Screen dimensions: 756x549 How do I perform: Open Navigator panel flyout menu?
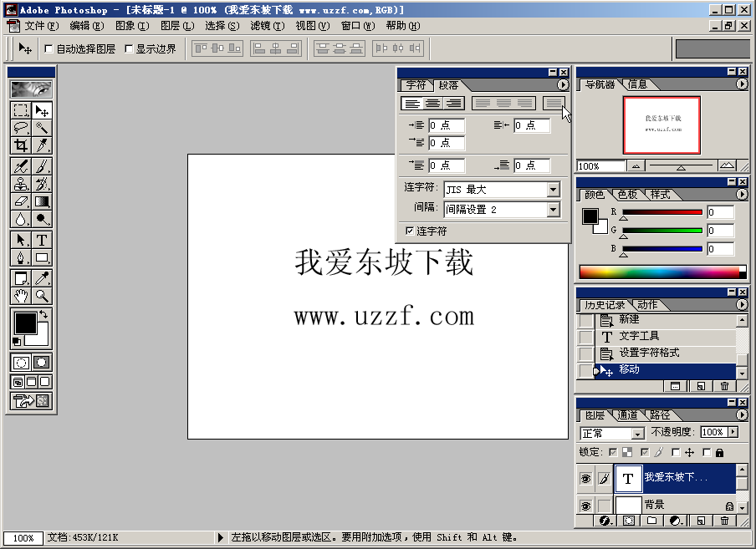(742, 84)
